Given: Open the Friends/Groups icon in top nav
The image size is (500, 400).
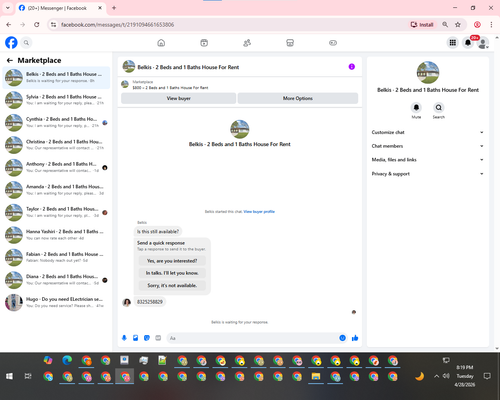Looking at the screenshot, I should [247, 43].
